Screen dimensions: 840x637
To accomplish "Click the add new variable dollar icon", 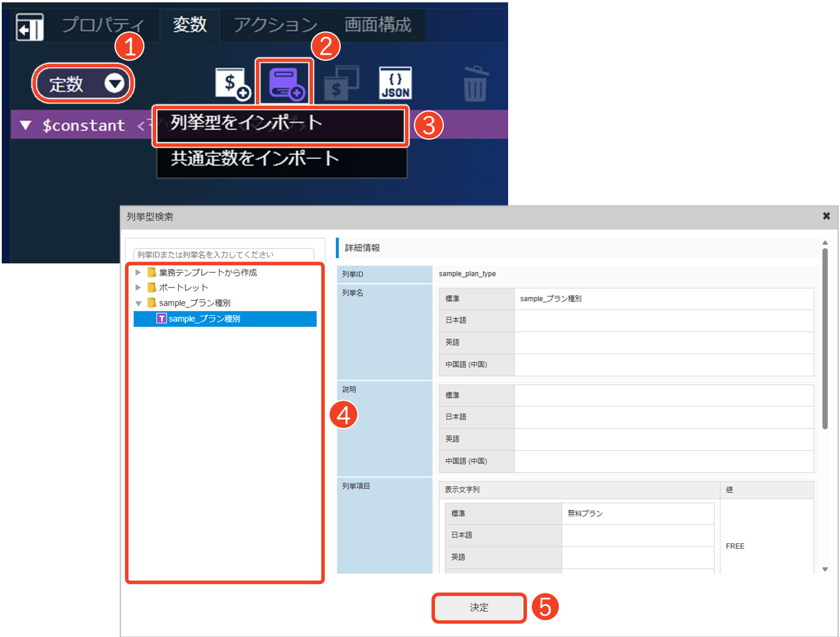I will [x=232, y=84].
